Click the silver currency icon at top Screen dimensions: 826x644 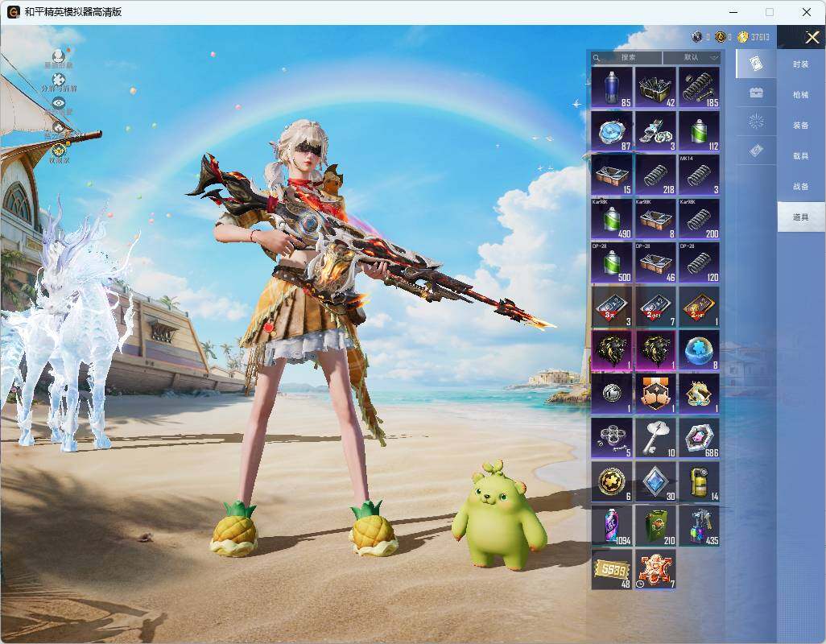point(697,37)
